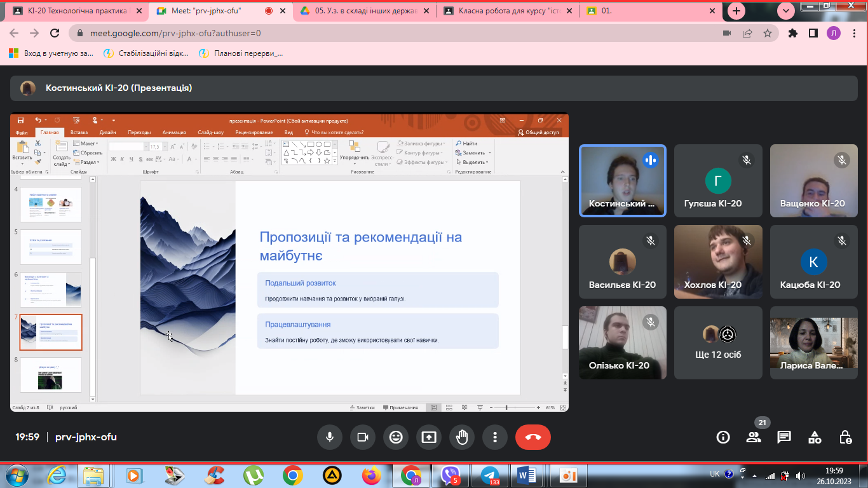Click the Present now screen share icon
Screen dimensions: 868x488
click(429, 437)
